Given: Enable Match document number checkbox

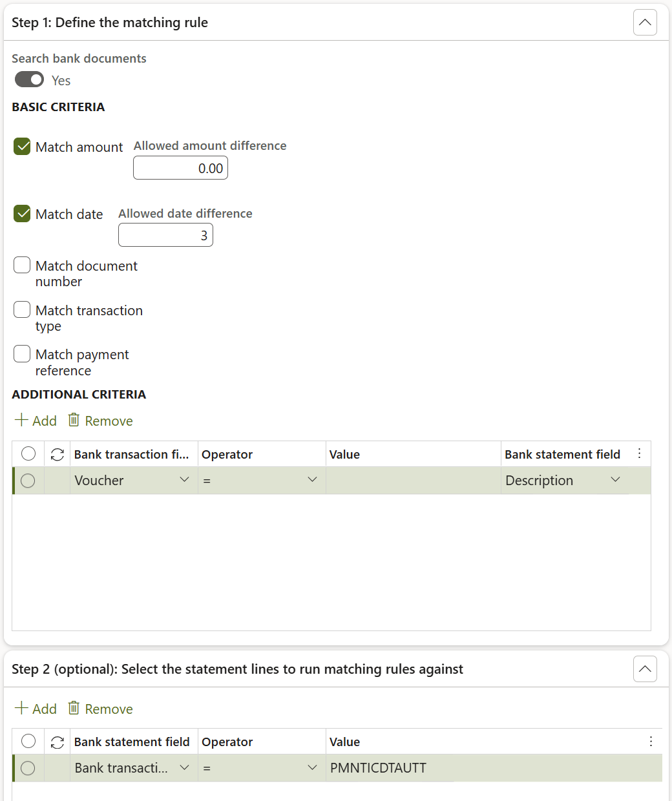Looking at the screenshot, I should point(22,265).
